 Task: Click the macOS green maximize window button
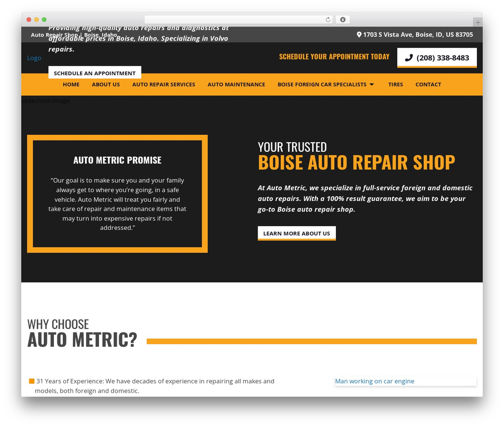44,20
